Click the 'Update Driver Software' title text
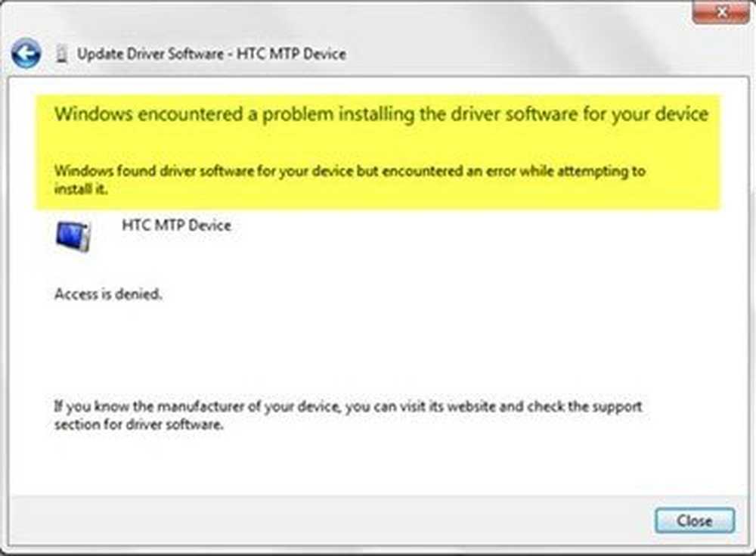The image size is (756, 556). pyautogui.click(x=150, y=54)
